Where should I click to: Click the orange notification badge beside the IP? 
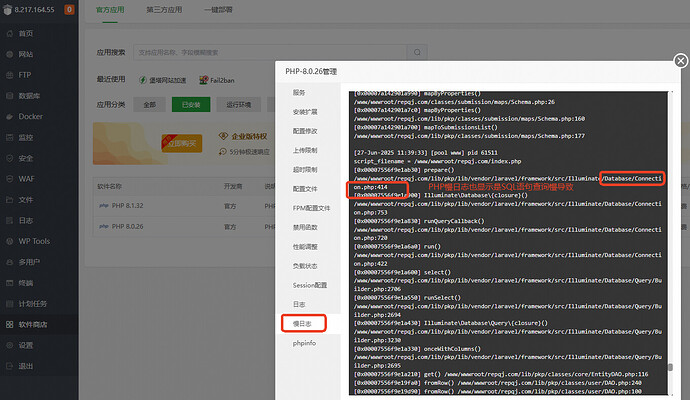pos(68,10)
